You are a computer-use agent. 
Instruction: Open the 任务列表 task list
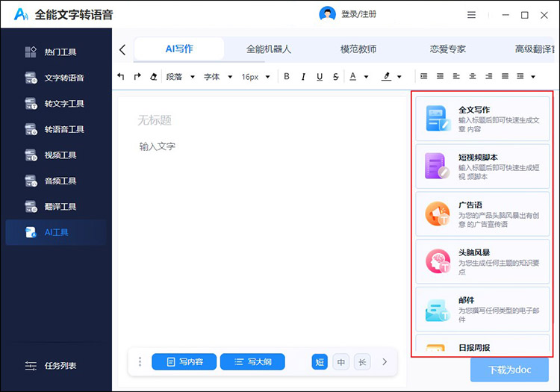click(x=50, y=366)
